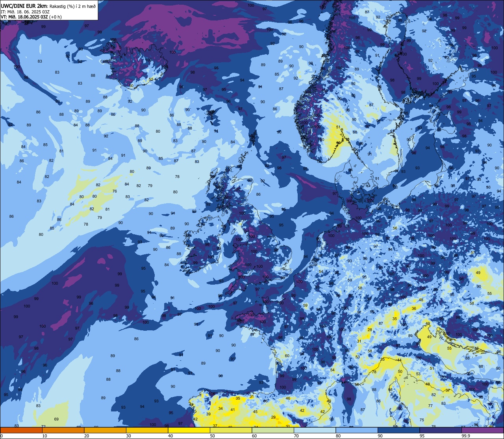Select the 20–30 legend color swatch
Image resolution: width=504 pixels, height=439 pixels.
pyautogui.click(x=105, y=430)
